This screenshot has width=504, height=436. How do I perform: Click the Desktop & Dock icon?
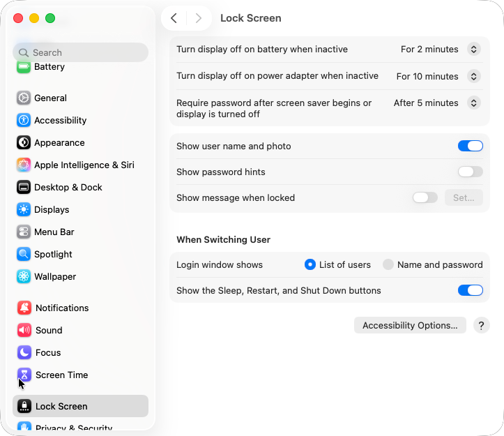(x=24, y=187)
